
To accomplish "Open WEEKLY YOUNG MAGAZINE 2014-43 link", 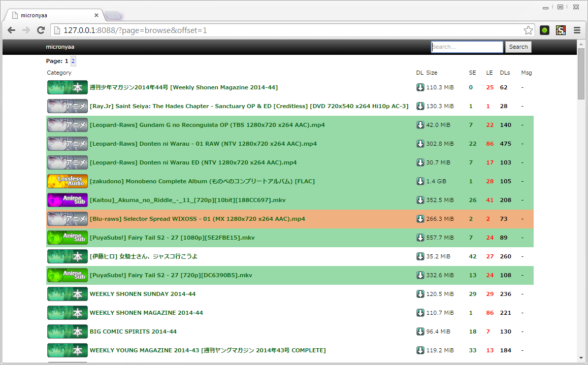I will pos(208,350).
